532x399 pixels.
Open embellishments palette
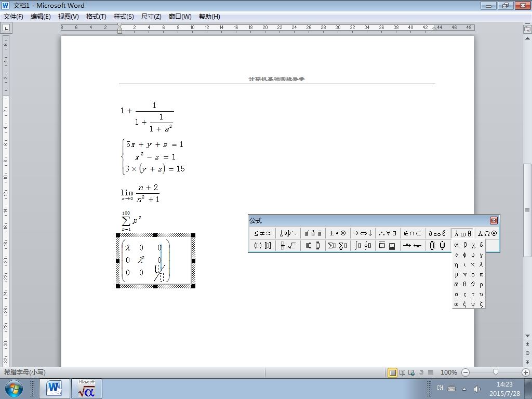coord(312,233)
